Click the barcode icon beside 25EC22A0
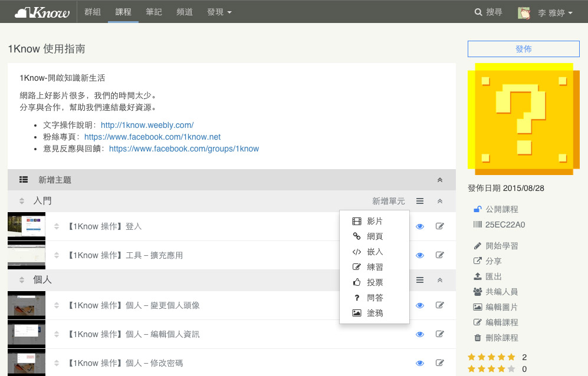Image resolution: width=588 pixels, height=376 pixels. tap(477, 225)
